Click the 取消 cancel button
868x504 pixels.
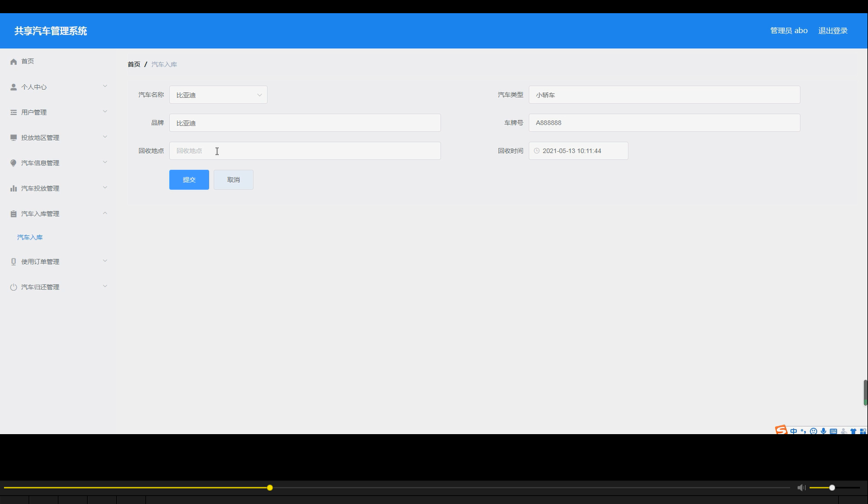pos(234,180)
